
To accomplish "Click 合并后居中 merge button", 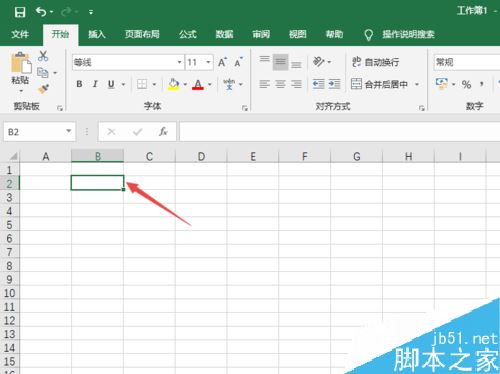I will (x=380, y=84).
